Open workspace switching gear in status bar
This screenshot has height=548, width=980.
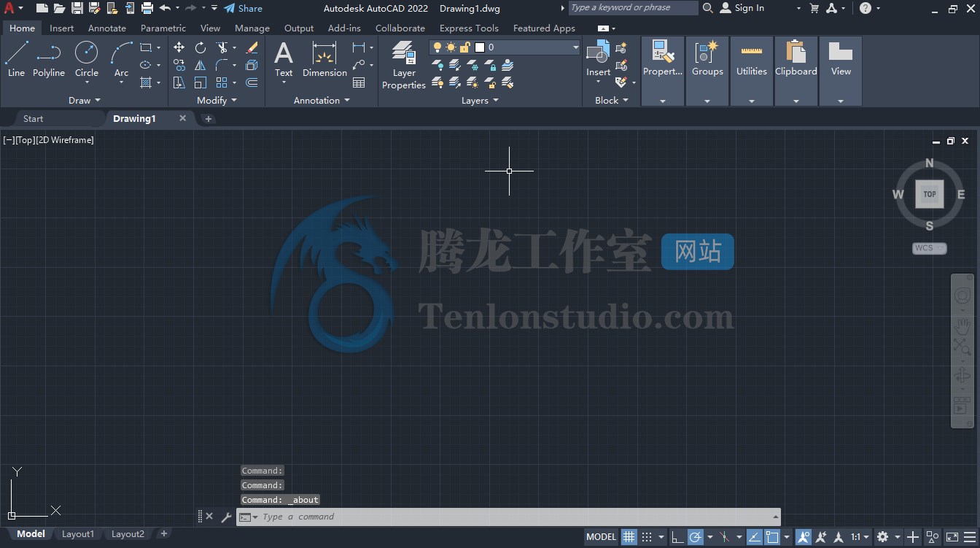click(x=883, y=537)
